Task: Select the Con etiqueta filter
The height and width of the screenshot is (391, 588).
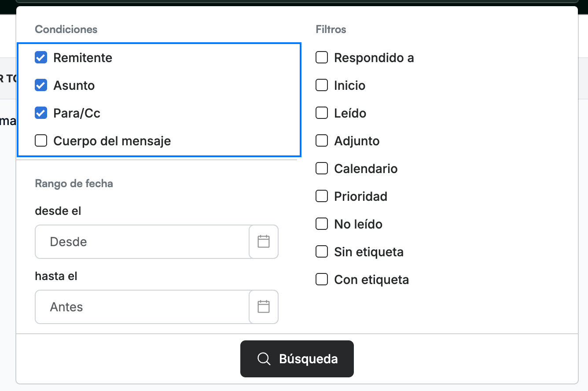Action: pos(322,280)
